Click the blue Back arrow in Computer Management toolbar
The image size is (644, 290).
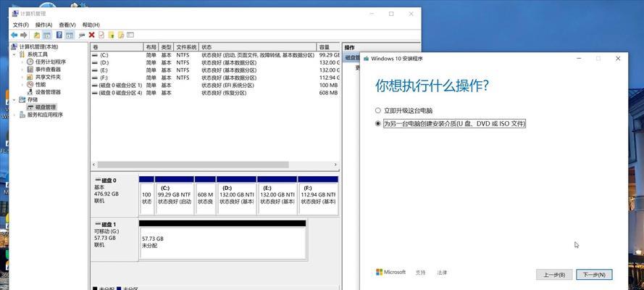click(14, 36)
